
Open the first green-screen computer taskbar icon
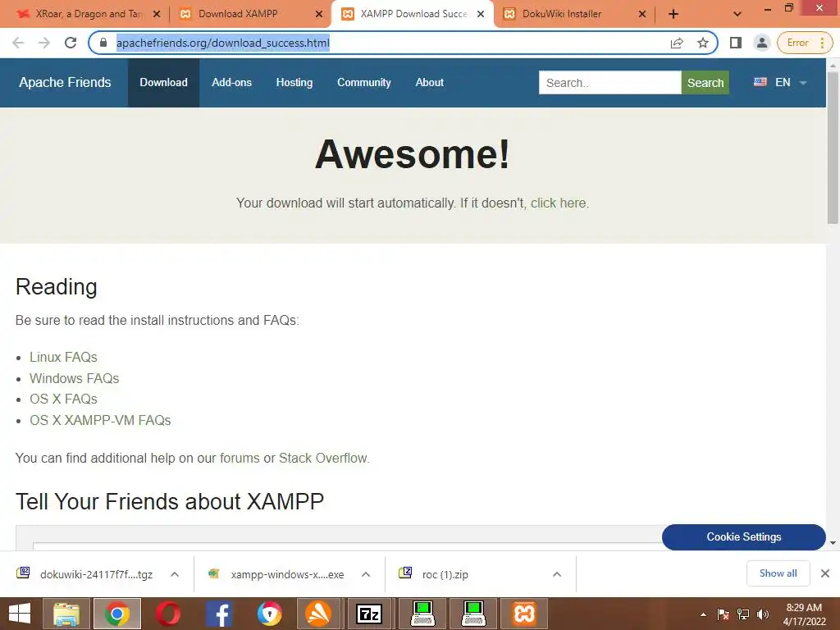tap(422, 614)
